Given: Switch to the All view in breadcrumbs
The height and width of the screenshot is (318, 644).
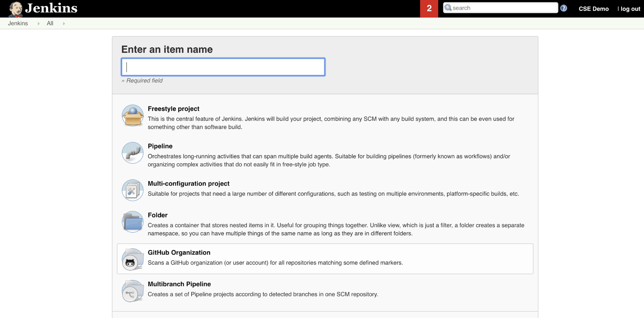Looking at the screenshot, I should tap(50, 23).
